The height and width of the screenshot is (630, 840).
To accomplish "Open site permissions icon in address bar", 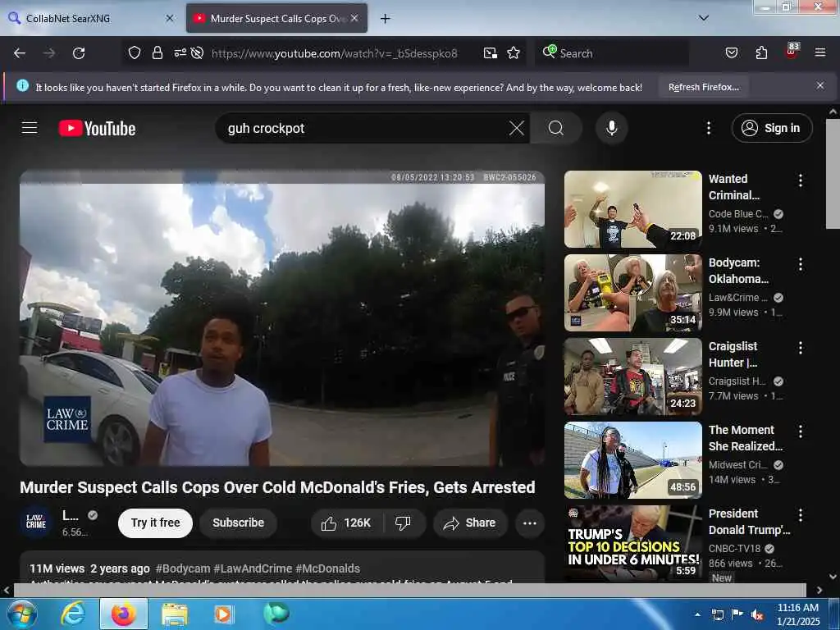I will coord(180,52).
